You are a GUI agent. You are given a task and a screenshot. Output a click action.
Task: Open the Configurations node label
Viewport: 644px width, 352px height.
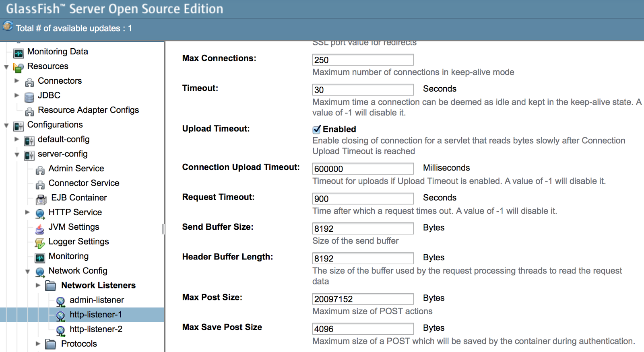[55, 125]
